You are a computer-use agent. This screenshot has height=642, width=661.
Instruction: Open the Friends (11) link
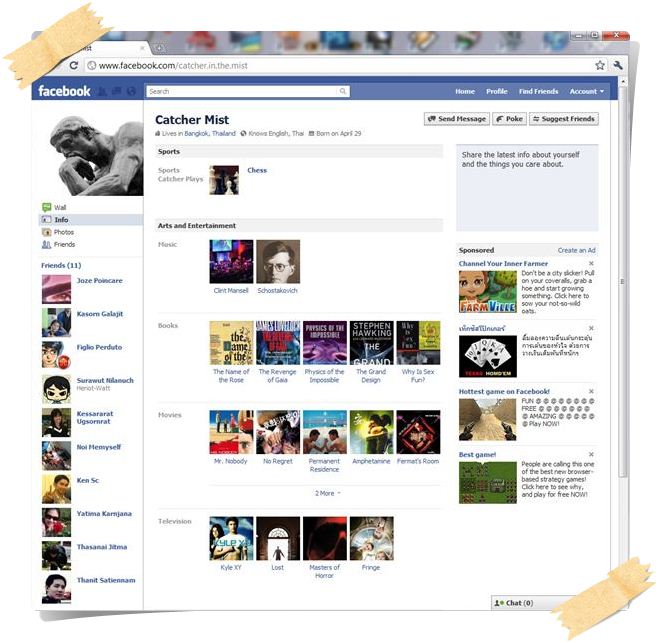61,265
